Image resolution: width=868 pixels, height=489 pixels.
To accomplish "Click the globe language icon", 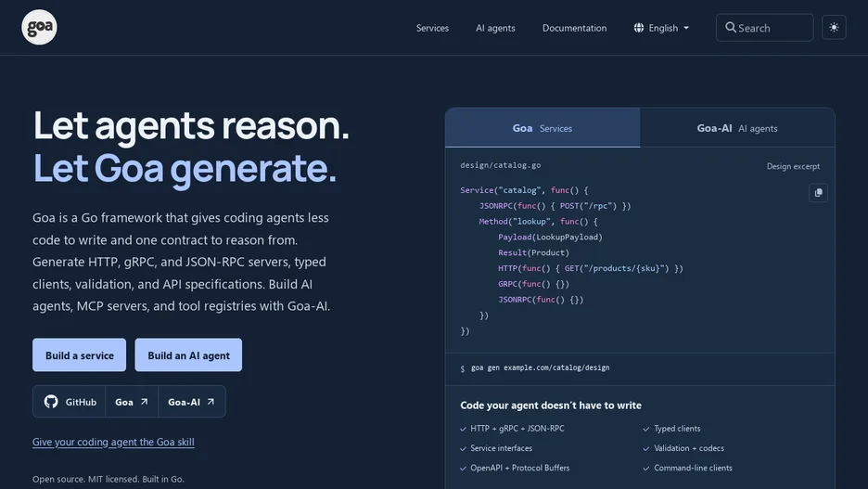I will pyautogui.click(x=639, y=28).
